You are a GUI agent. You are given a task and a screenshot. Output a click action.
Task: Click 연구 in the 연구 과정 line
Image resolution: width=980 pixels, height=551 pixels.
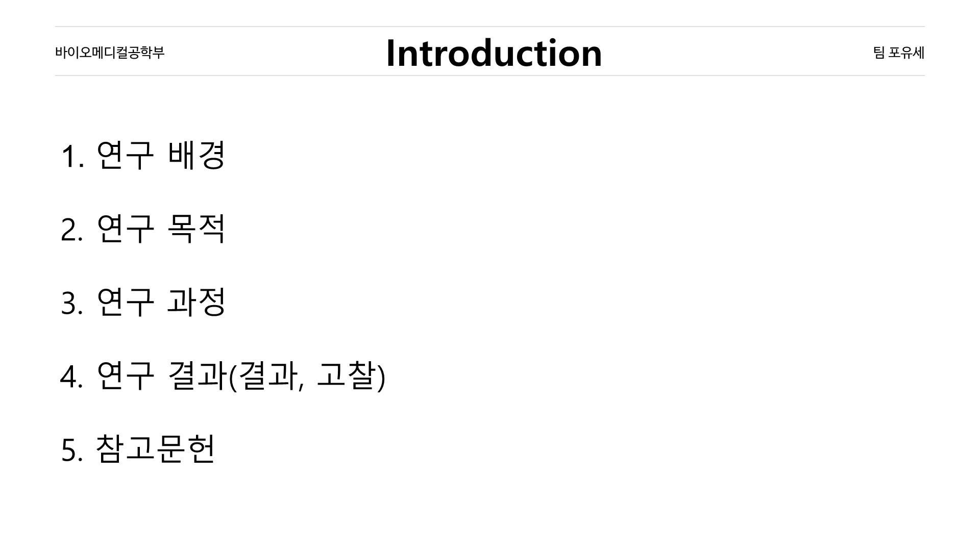[x=125, y=302]
